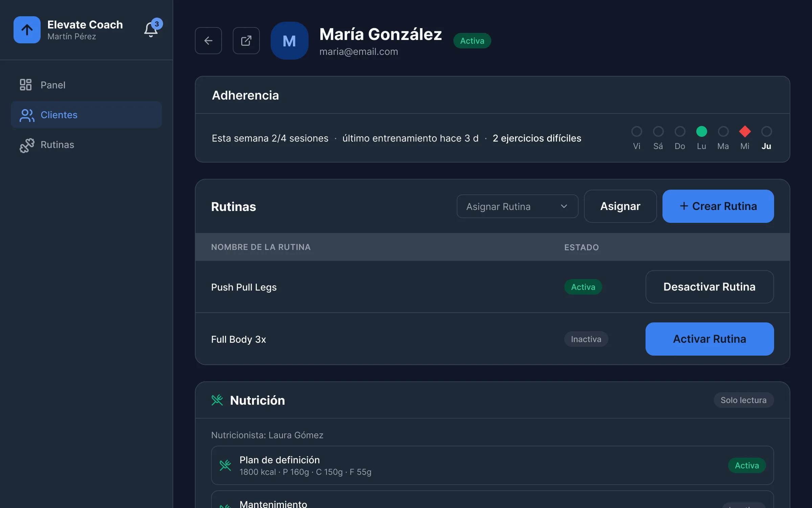Click the Mantenimiento nutrition plan title
Image resolution: width=812 pixels, height=508 pixels.
(x=273, y=504)
